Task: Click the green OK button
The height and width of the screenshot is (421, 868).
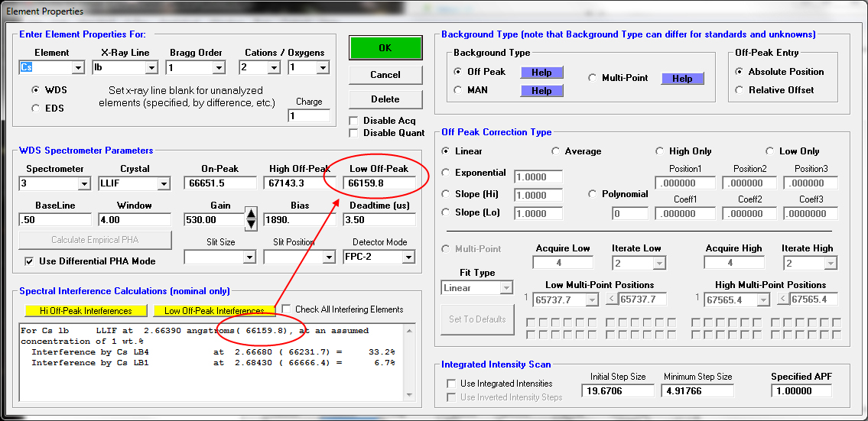Action: (x=385, y=47)
